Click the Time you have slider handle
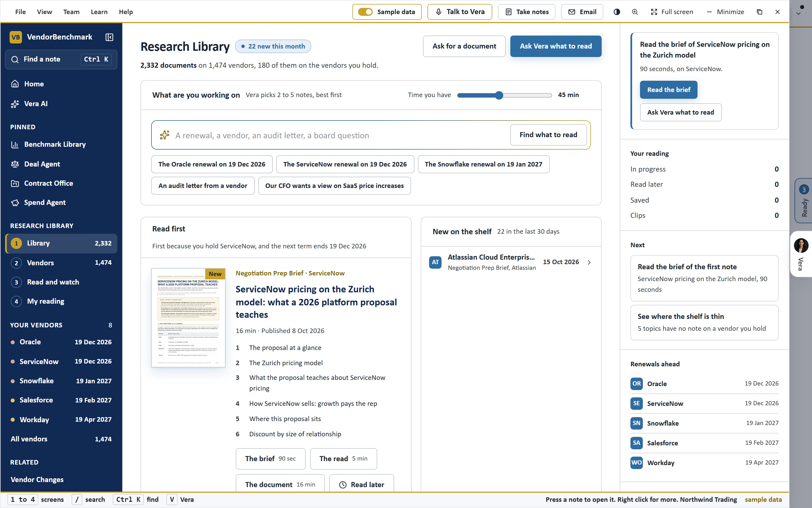 pyautogui.click(x=499, y=95)
